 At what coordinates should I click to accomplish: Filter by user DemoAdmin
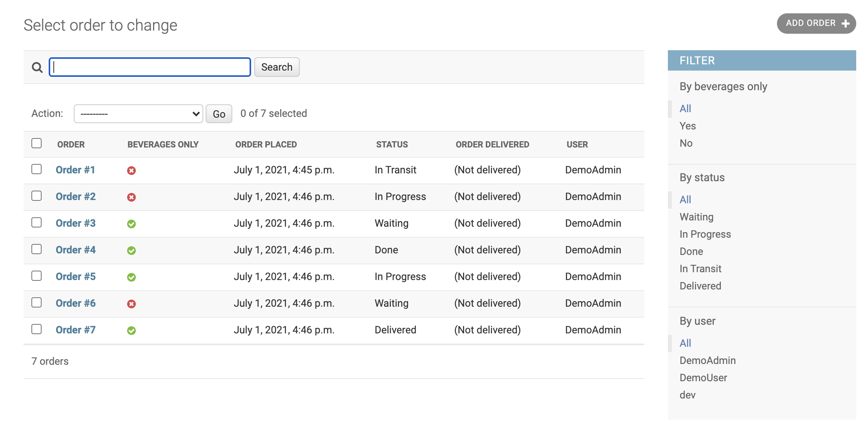pos(708,360)
